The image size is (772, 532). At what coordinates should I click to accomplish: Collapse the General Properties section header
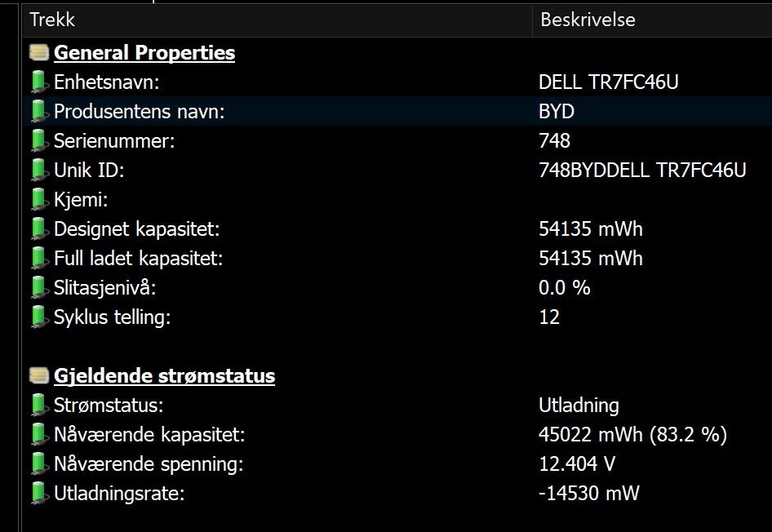(144, 53)
